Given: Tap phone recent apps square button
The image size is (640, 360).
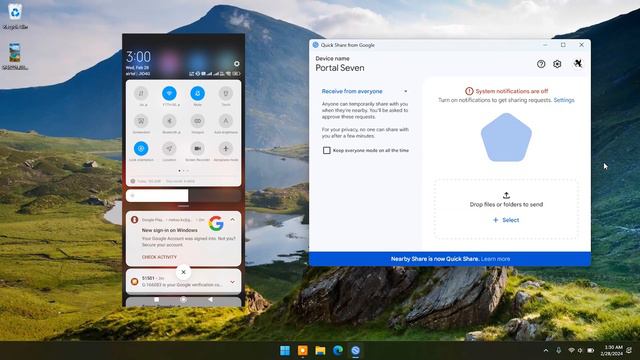Looking at the screenshot, I should point(156,300).
